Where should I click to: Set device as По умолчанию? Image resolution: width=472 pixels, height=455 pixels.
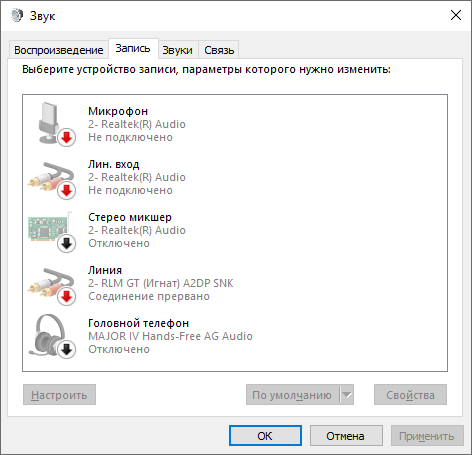(x=293, y=395)
